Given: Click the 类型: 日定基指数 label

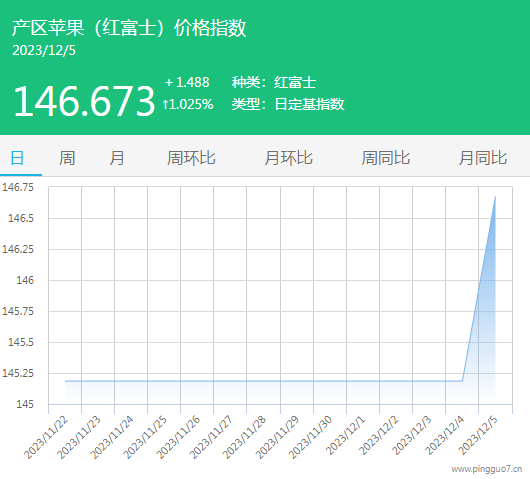Looking at the screenshot, I should click(x=288, y=104).
